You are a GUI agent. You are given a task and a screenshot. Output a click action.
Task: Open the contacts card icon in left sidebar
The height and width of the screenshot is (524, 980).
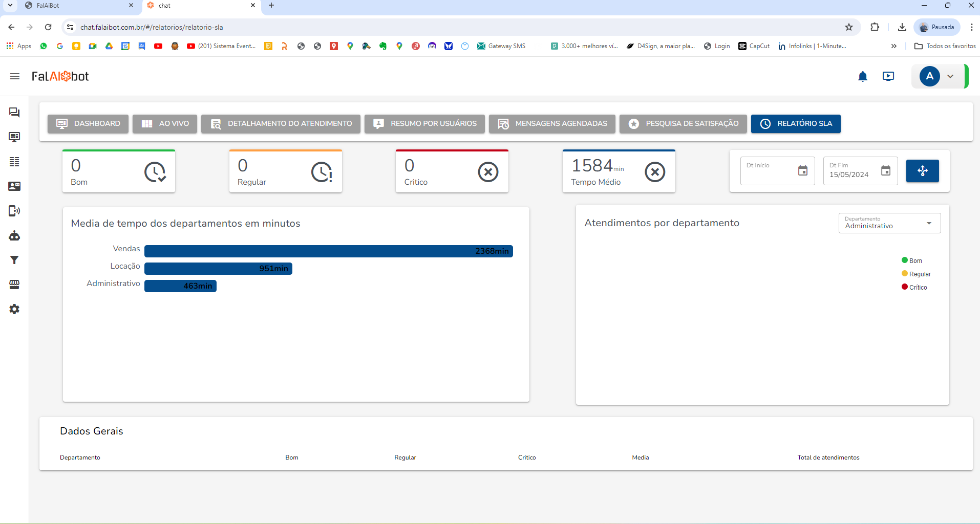point(14,186)
